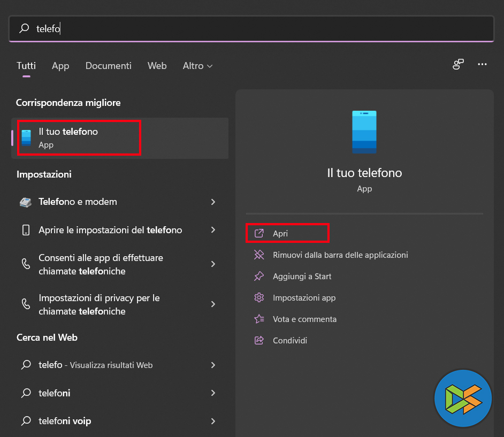Switch to the Documenti filter tab

click(108, 66)
